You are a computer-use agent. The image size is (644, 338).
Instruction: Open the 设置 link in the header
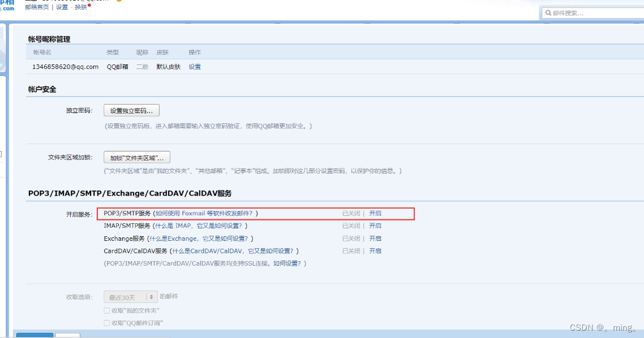pyautogui.click(x=62, y=7)
